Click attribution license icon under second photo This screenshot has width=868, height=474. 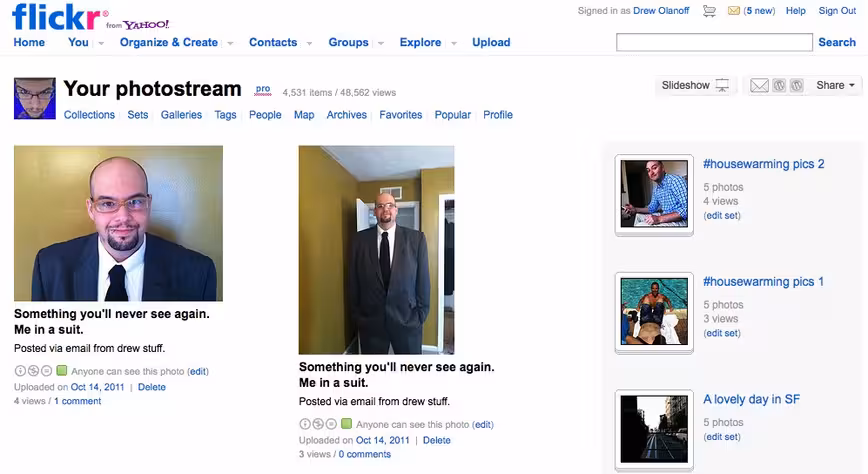click(304, 424)
